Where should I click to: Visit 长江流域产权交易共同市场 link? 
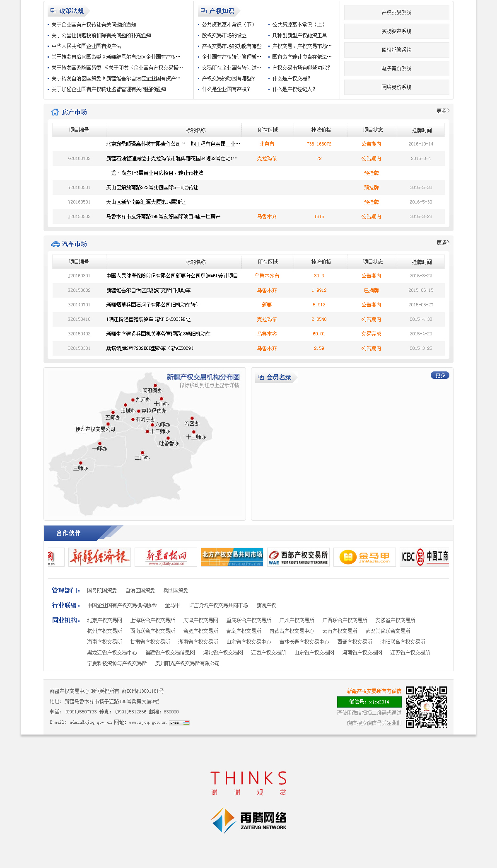218,605
